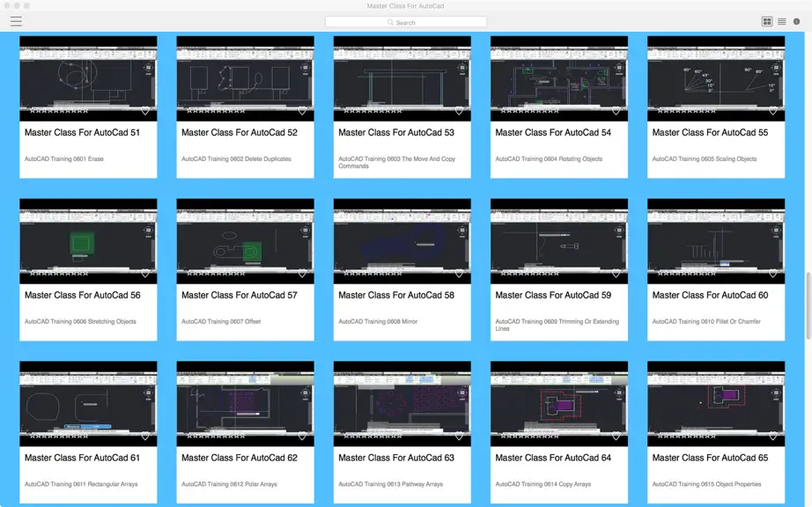Viewport: 812px width, 507px height.
Task: Rate stars on Master Class For AutoCad 60
Action: (x=687, y=273)
